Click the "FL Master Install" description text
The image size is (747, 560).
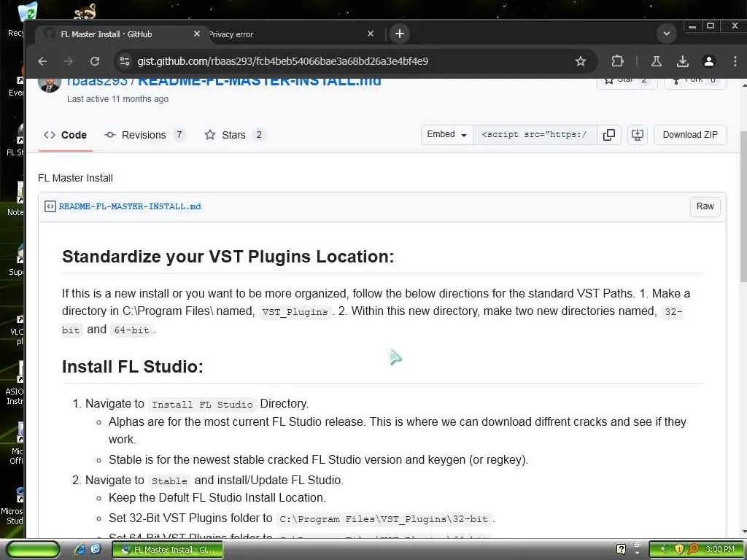[x=75, y=178]
